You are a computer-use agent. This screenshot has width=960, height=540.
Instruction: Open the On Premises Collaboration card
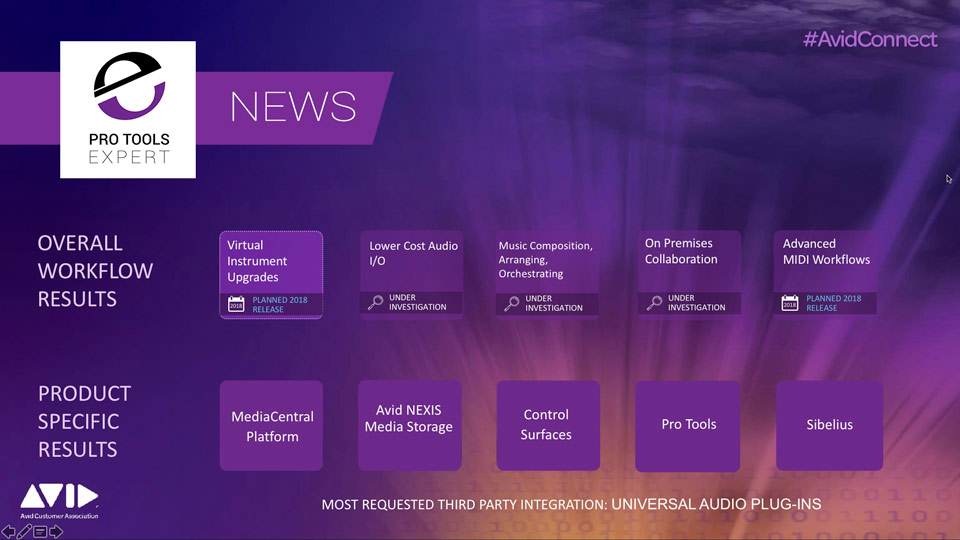point(689,274)
